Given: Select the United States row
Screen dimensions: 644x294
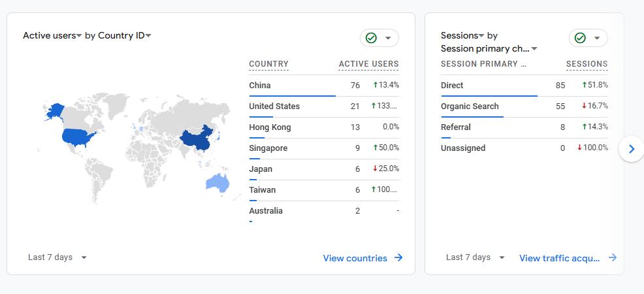Looking at the screenshot, I should click(324, 106).
